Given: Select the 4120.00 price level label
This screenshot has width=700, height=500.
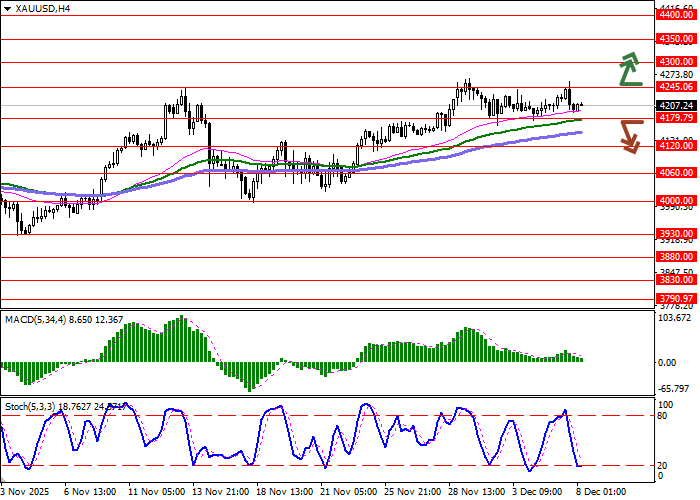Looking at the screenshot, I should (x=676, y=146).
